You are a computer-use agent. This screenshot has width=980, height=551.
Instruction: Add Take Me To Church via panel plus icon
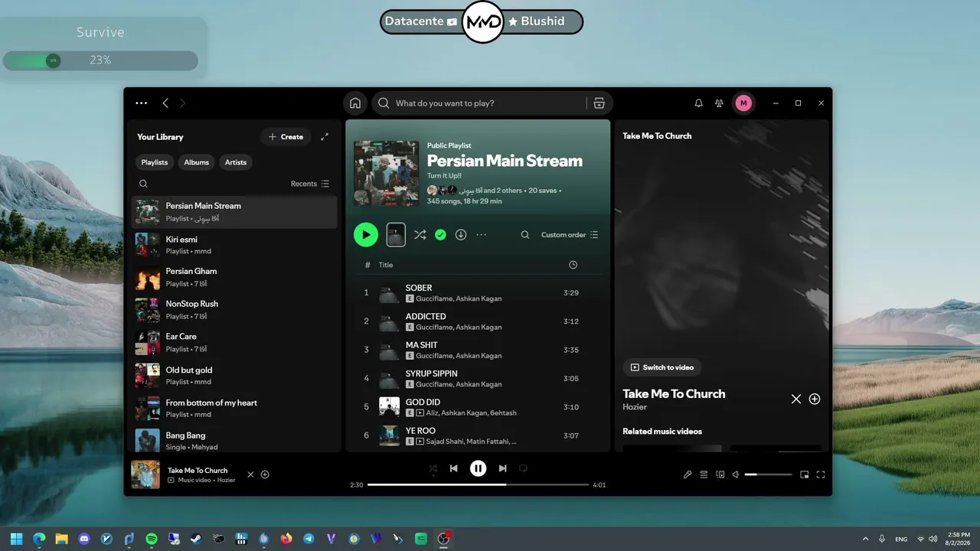[x=815, y=399]
